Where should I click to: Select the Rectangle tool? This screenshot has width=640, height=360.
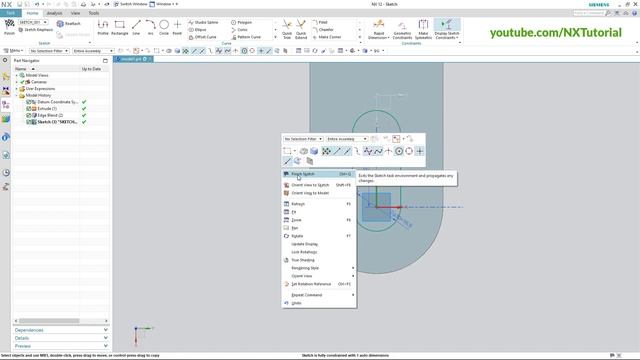[120, 27]
